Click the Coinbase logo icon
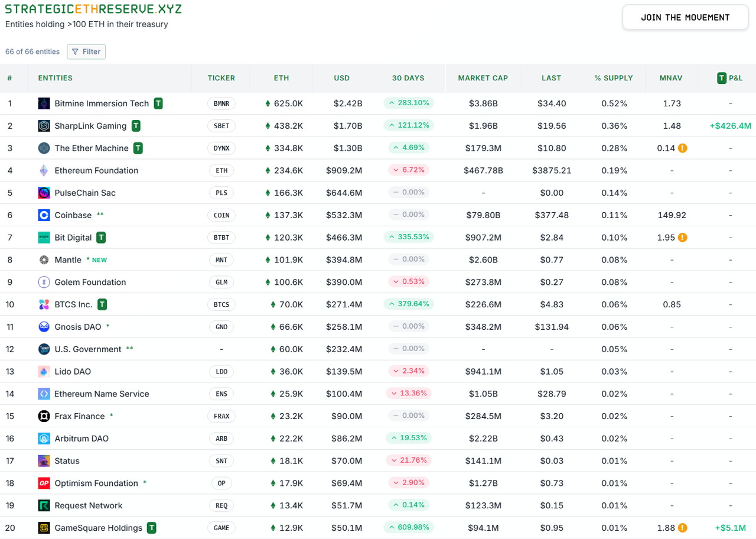This screenshot has width=756, height=539. click(x=44, y=215)
